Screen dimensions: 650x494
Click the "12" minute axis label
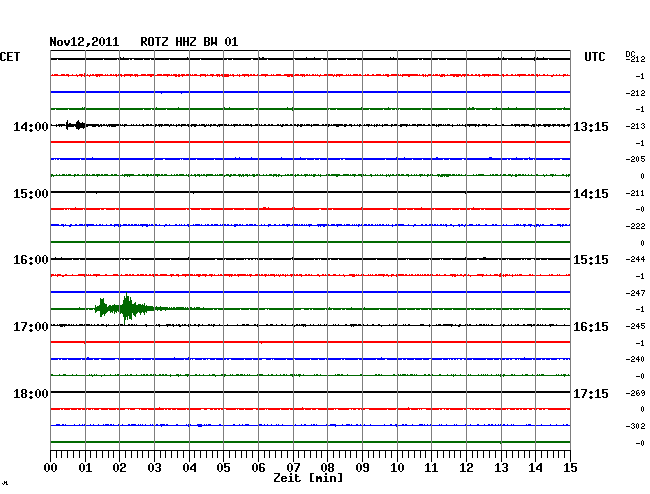(x=466, y=467)
